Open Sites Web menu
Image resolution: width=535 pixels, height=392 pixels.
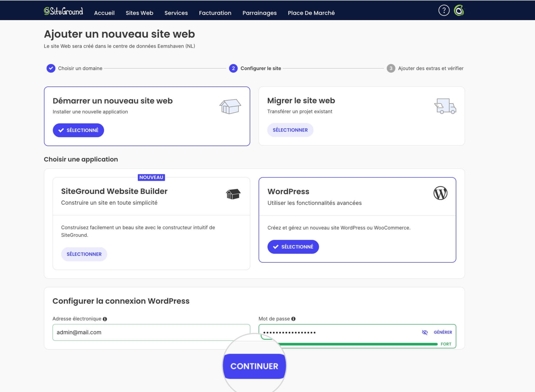pos(139,13)
